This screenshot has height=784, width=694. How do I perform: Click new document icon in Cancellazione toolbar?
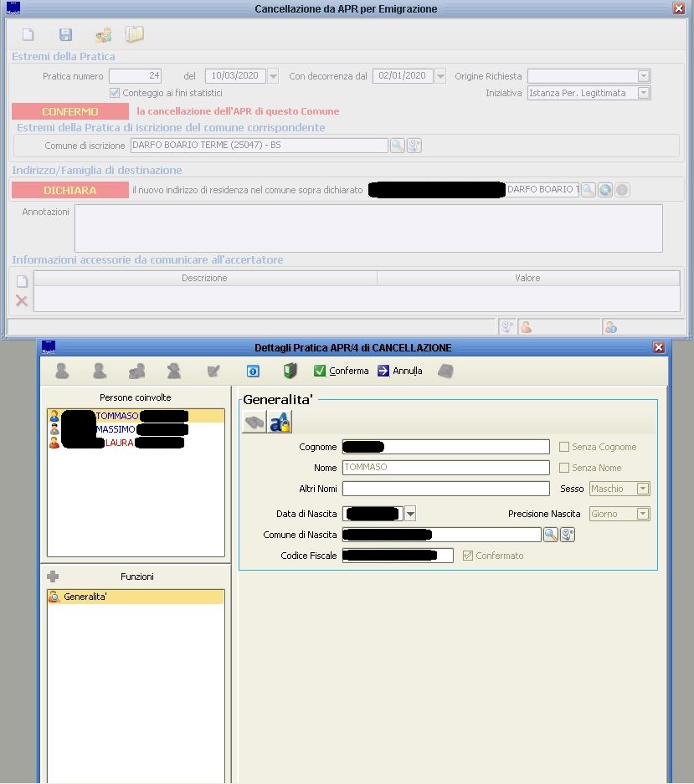pos(28,34)
